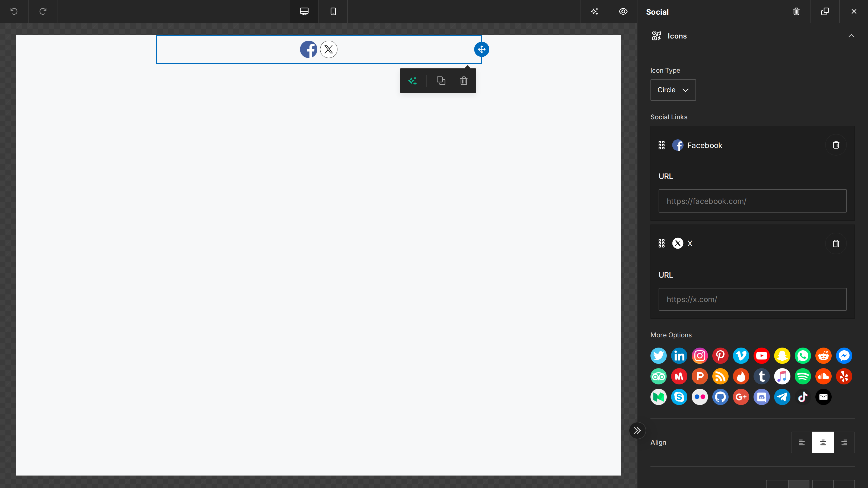Add the Email envelope icon

point(824,397)
